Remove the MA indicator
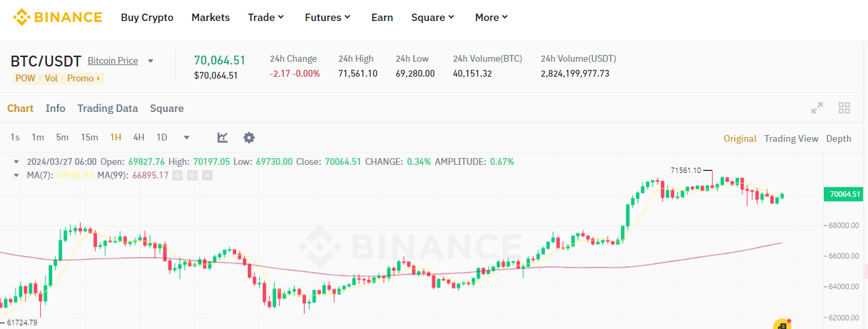This screenshot has width=868, height=329. [x=207, y=175]
